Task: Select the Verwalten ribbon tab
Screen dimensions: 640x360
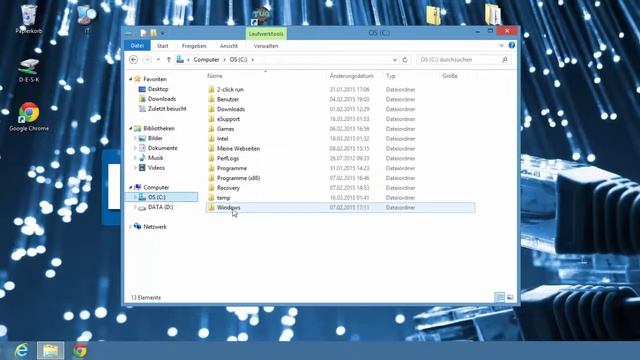Action: [x=266, y=46]
